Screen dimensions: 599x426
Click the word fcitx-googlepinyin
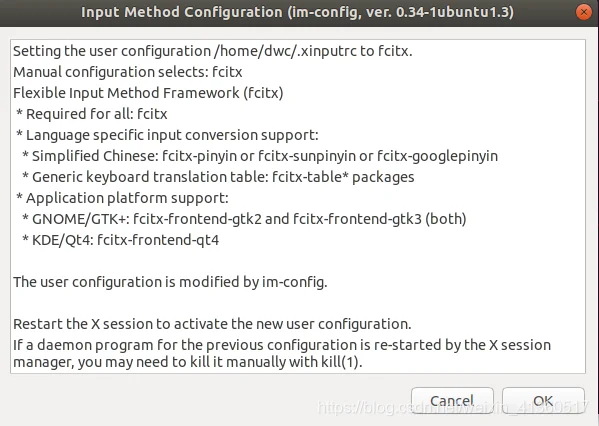click(x=437, y=156)
